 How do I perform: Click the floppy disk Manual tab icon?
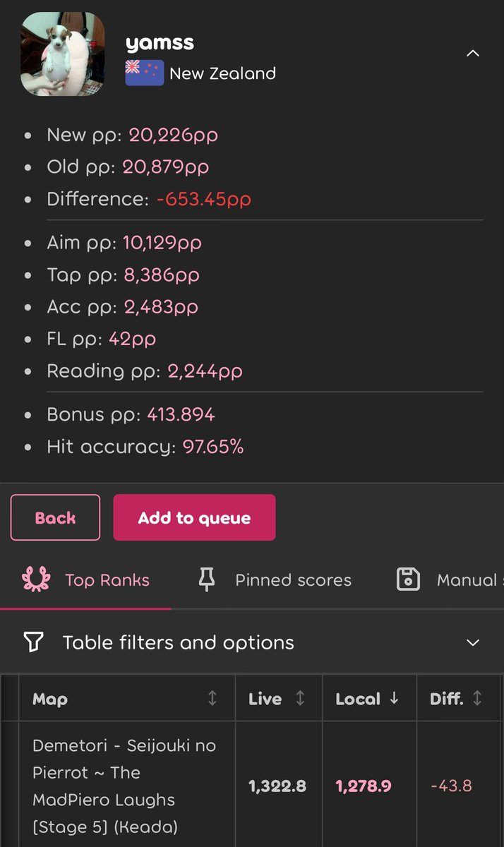coord(408,579)
